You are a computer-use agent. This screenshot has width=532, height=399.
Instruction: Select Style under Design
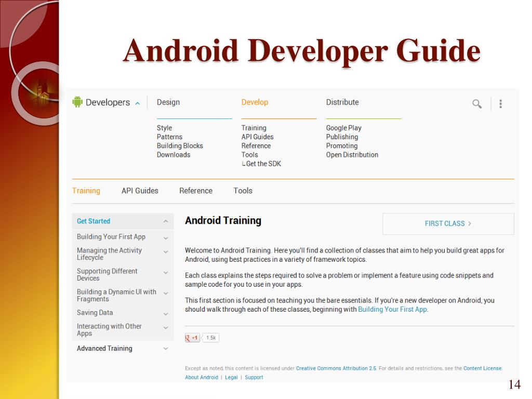tap(165, 128)
